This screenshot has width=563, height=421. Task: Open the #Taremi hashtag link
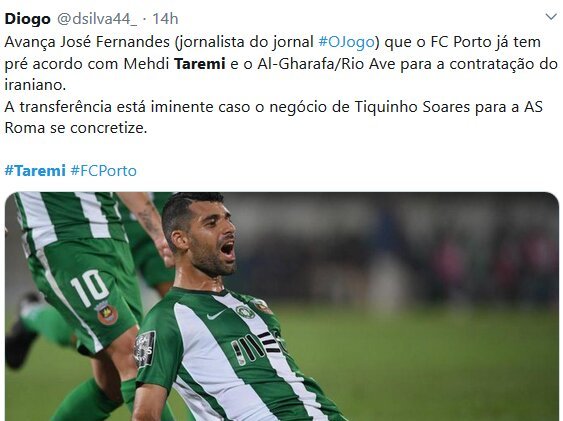tap(35, 170)
